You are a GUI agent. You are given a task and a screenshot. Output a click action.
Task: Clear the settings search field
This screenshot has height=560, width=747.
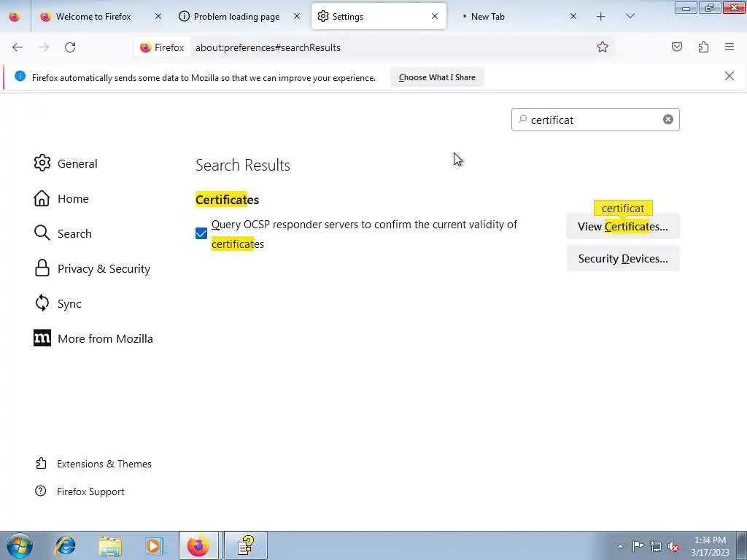click(668, 120)
